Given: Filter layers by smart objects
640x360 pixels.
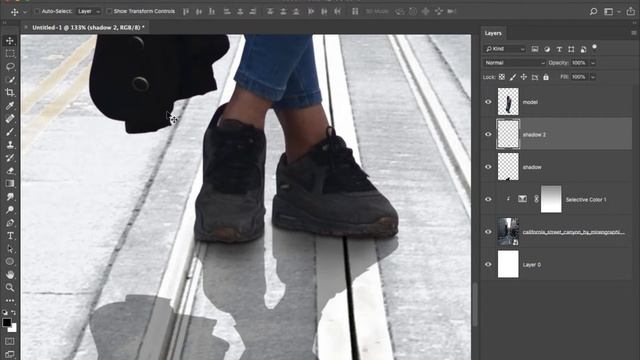Looking at the screenshot, I should click(x=583, y=49).
